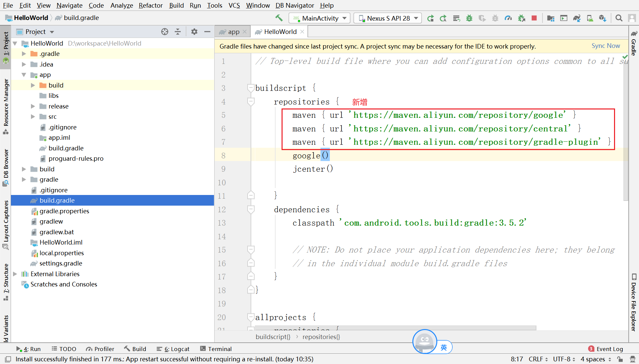This screenshot has width=639, height=364.
Task: Click locate-in-tree crosshair icon in Project panel
Action: [x=165, y=32]
